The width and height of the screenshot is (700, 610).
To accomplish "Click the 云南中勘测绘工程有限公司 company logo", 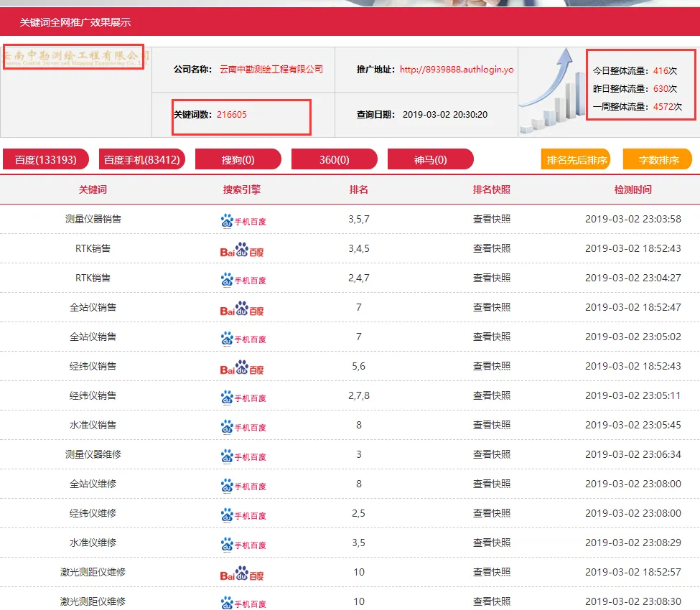I will [73, 56].
